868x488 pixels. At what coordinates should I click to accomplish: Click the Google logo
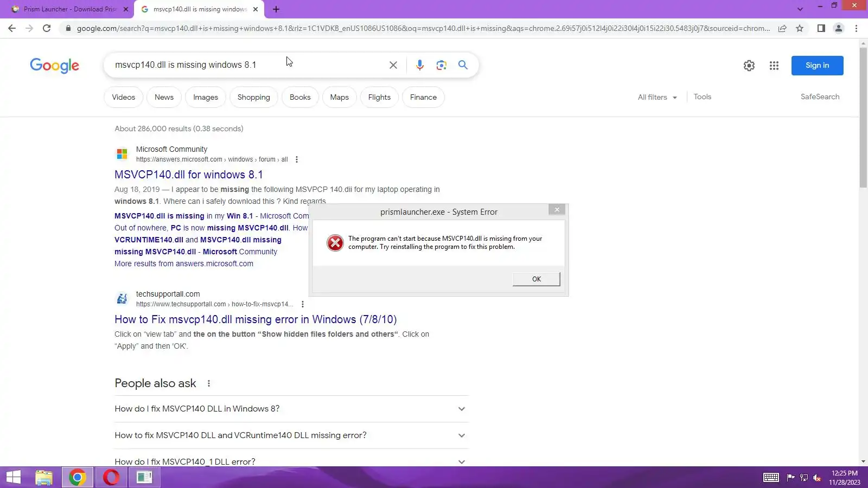(x=54, y=66)
